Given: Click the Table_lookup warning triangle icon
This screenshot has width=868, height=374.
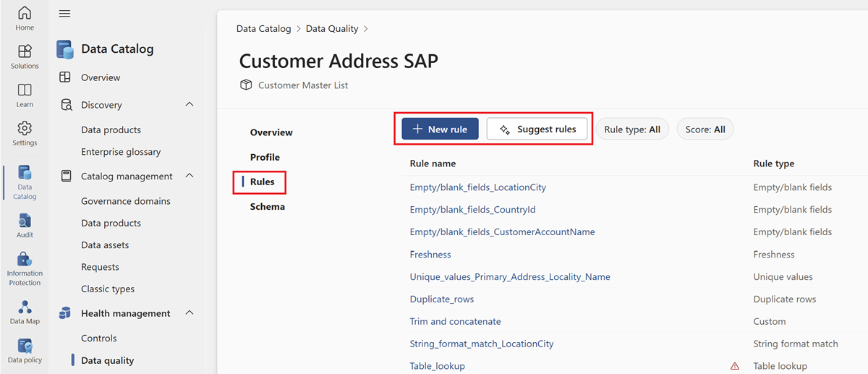Looking at the screenshot, I should [x=735, y=366].
